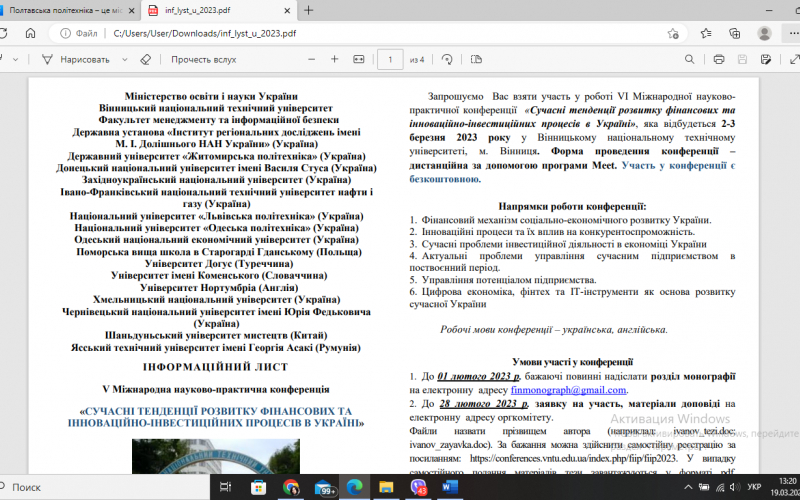Image resolution: width=800 pixels, height=500 pixels.
Task: Click the blue conference title СУЧАСНІ ТЕНДЕНЦІЇ
Action: (216, 417)
